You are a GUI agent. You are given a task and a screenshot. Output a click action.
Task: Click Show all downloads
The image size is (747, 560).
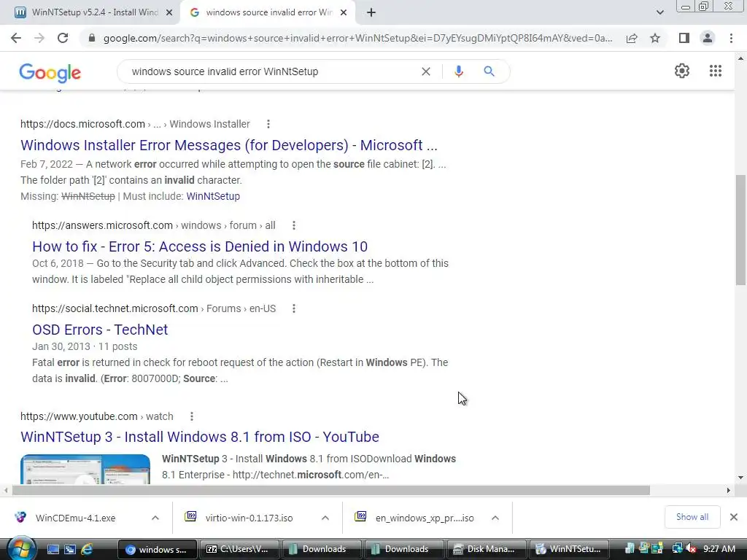[692, 517]
